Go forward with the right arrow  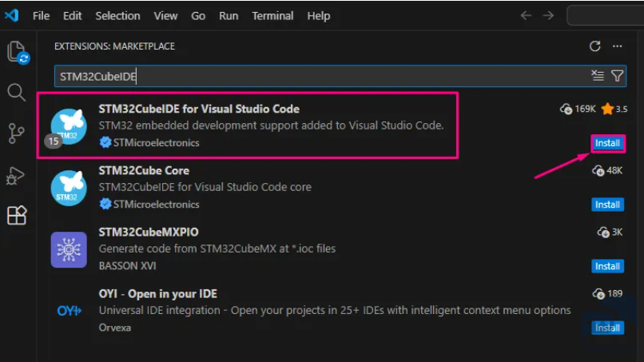pos(548,16)
